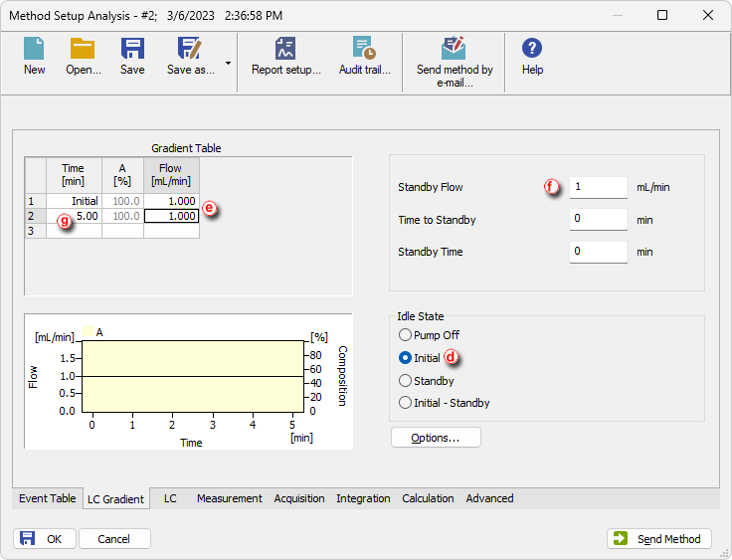Select the Standby idle state option
This screenshot has width=732, height=560.
(x=405, y=381)
